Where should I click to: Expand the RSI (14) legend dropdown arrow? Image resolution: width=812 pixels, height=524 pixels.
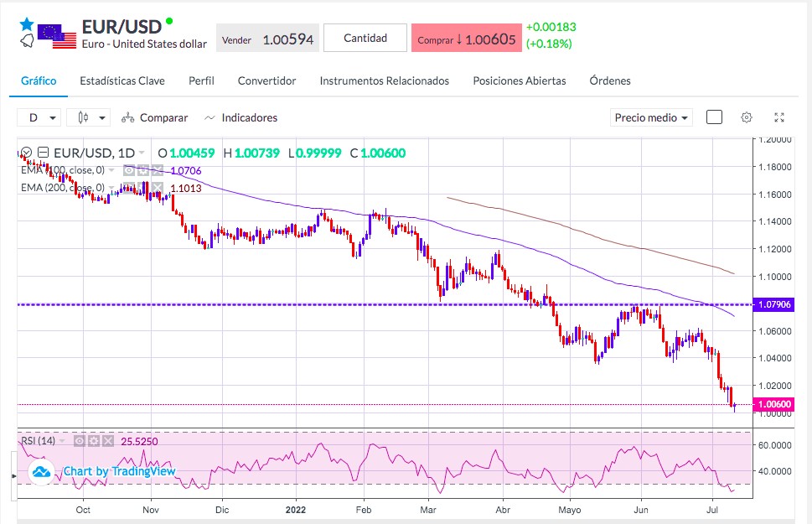point(62,441)
